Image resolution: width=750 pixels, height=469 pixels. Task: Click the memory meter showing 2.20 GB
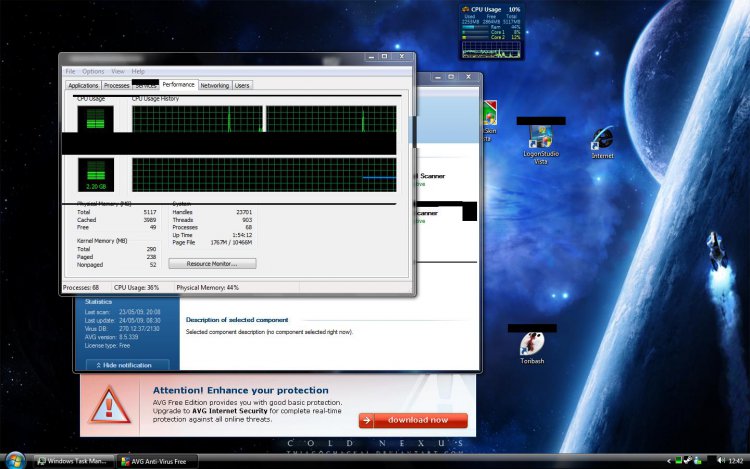96,175
